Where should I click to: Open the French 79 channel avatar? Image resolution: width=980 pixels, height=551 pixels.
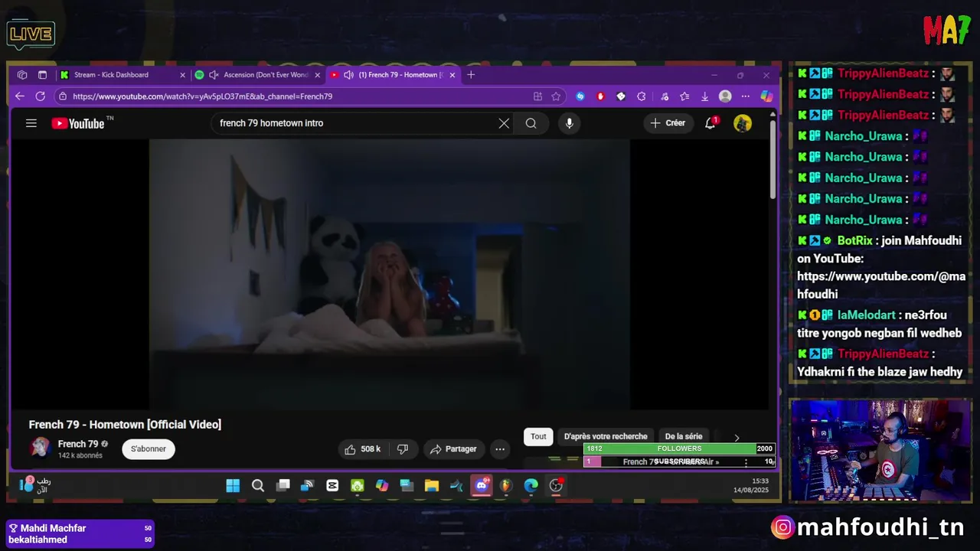click(x=40, y=448)
